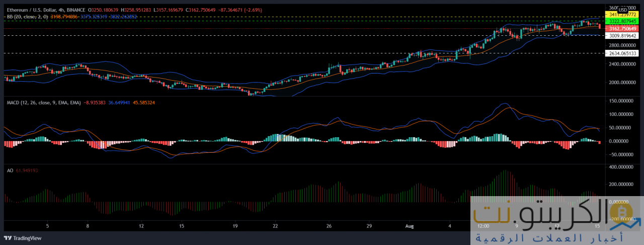Click the green 3322.807945 price label

pyautogui.click(x=623, y=22)
